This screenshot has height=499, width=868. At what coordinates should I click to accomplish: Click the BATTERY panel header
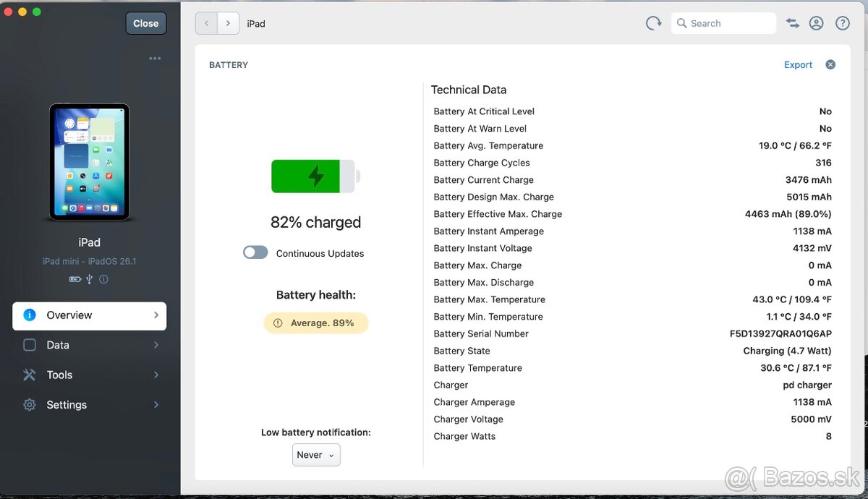(229, 65)
